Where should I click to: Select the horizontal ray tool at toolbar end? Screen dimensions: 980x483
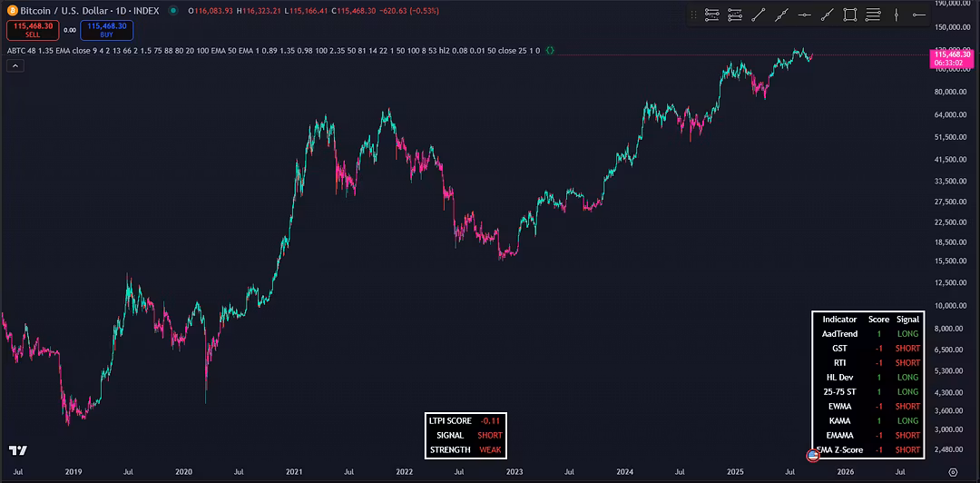tap(921, 15)
